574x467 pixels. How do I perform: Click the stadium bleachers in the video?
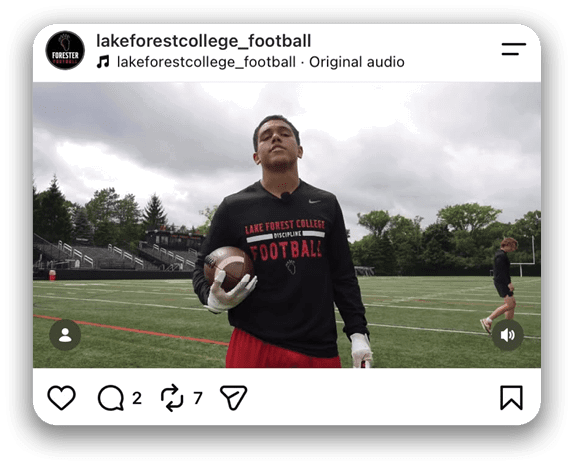point(117,253)
